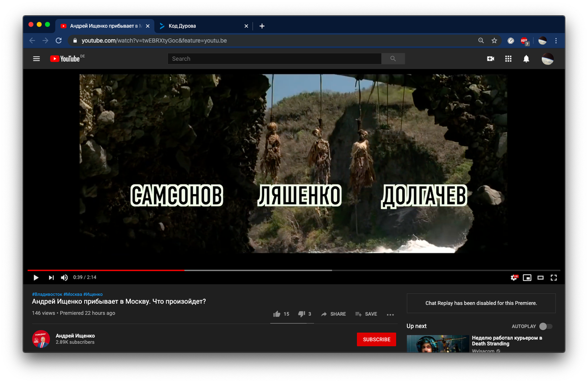Open the player settings gear
Image resolution: width=588 pixels, height=383 pixels.
pos(514,278)
